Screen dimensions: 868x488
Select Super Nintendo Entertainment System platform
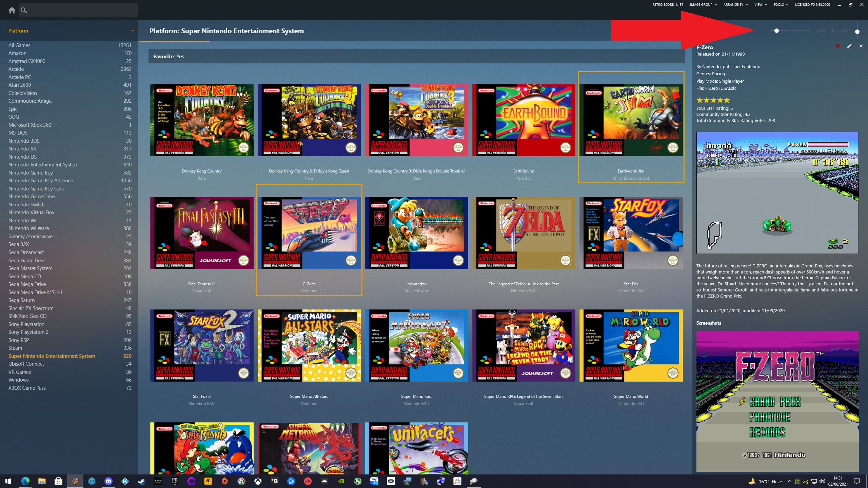70,356
